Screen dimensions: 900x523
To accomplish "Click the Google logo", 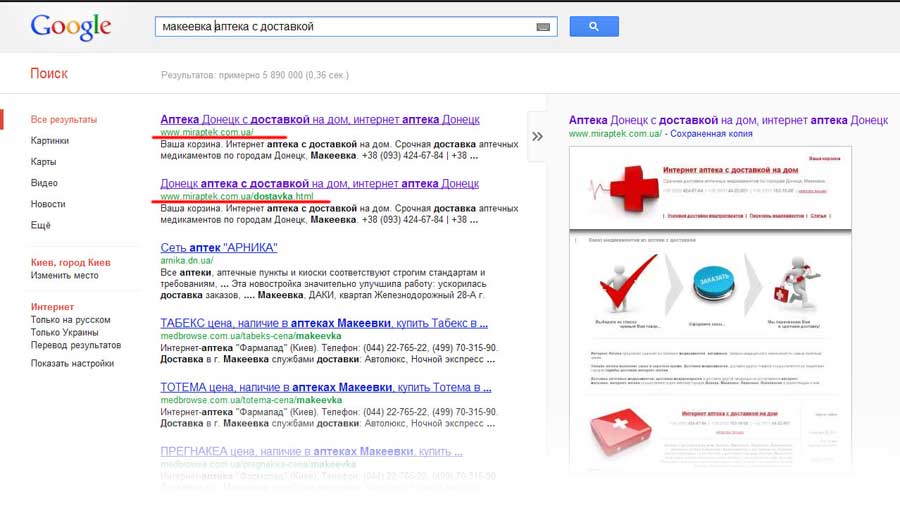I will (71, 27).
